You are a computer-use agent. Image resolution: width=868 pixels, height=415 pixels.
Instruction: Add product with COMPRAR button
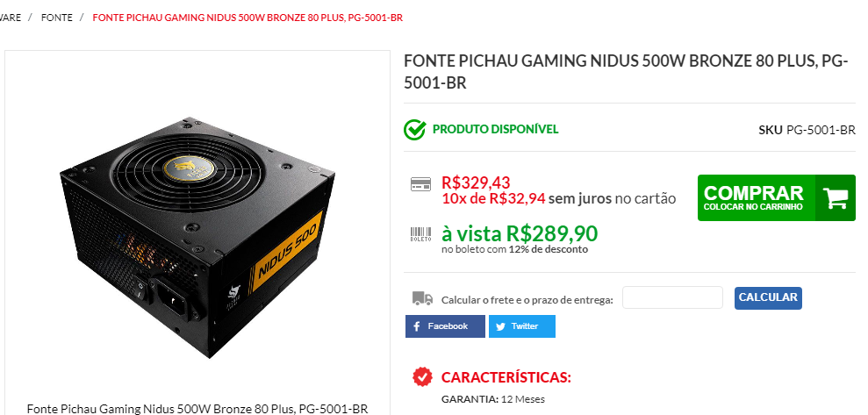[x=776, y=198]
